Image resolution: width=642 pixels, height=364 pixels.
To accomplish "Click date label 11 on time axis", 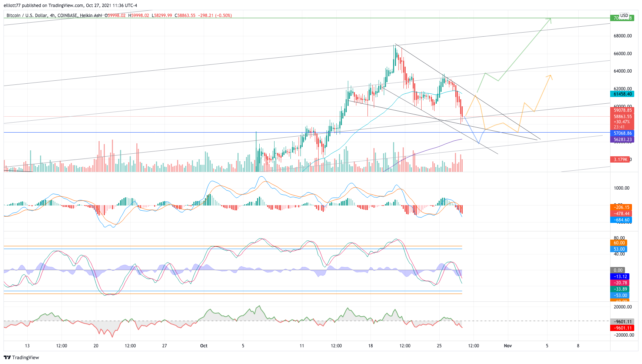I will pos(302,346).
